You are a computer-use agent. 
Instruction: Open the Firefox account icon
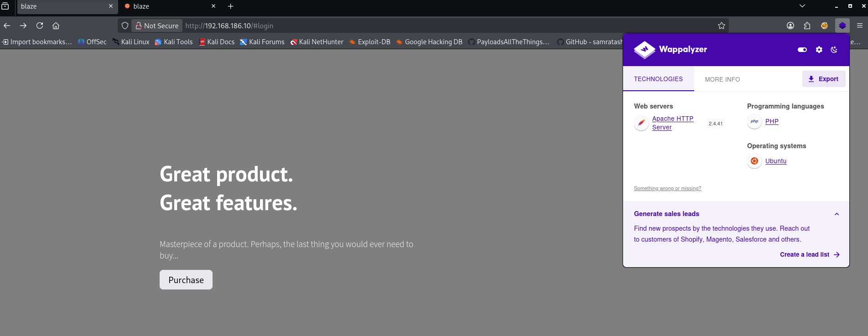(x=790, y=26)
